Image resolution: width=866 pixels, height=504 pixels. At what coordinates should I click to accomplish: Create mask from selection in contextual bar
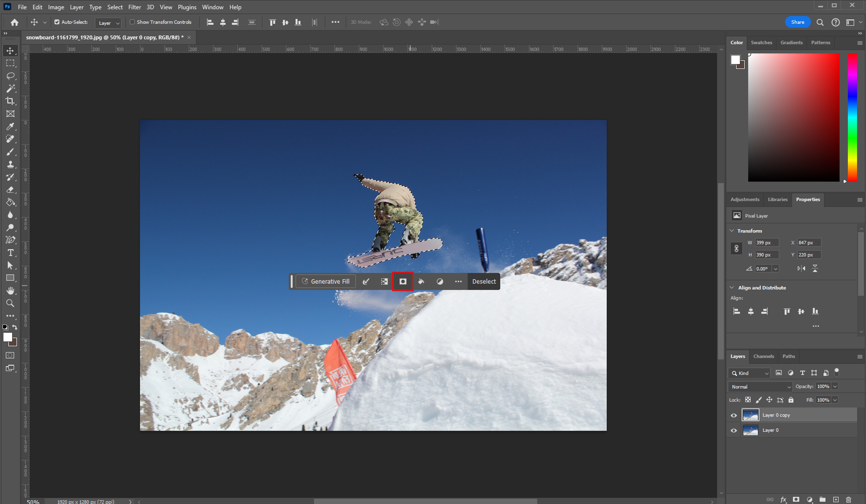(x=403, y=281)
